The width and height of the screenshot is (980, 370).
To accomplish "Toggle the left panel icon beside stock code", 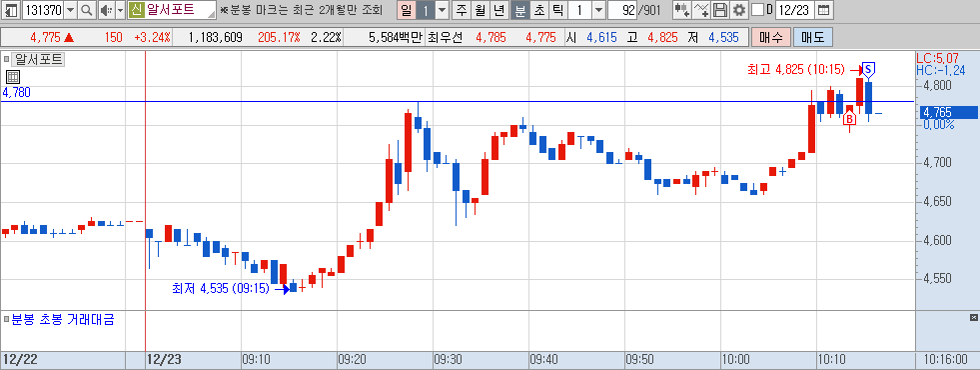I will click(11, 10).
